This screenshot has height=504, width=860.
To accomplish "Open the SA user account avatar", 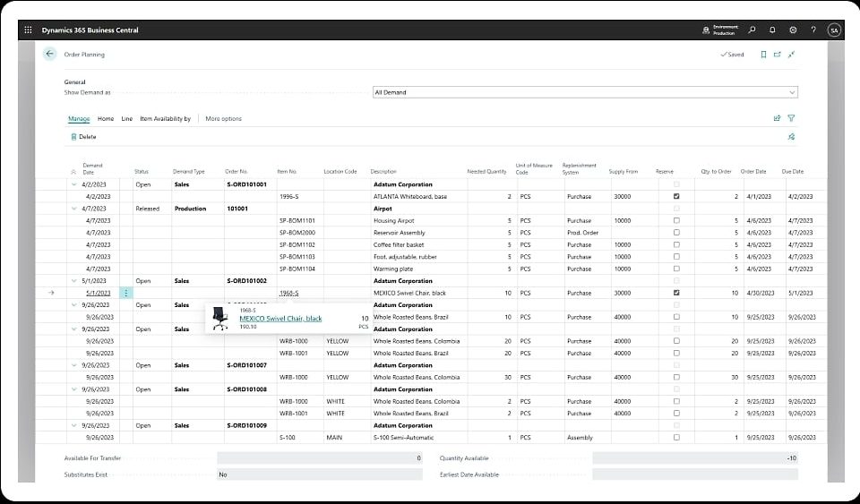I will [x=834, y=30].
